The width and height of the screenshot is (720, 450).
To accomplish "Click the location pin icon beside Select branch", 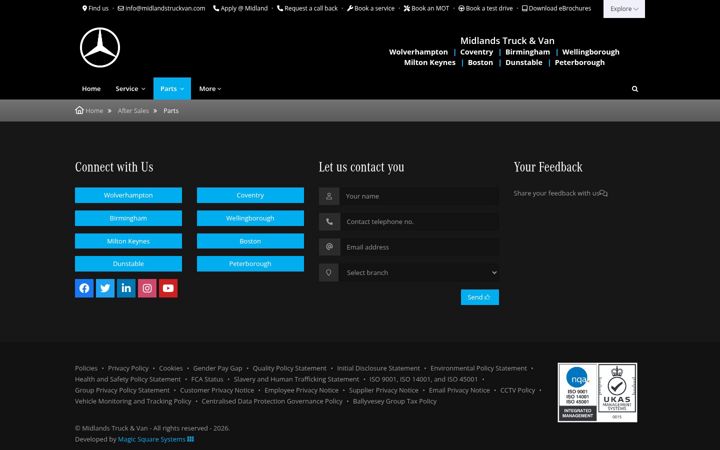I will [x=329, y=273].
